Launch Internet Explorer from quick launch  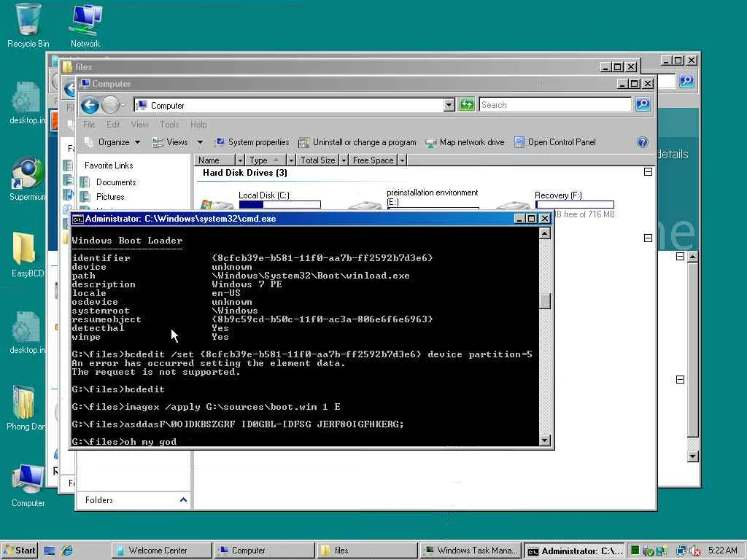(67, 551)
